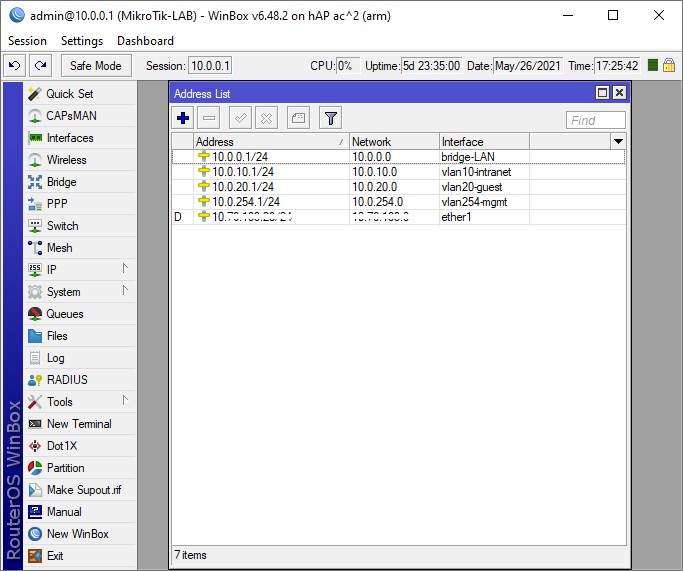The width and height of the screenshot is (683, 571).
Task: Click the Uptime value field
Action: pos(431,66)
